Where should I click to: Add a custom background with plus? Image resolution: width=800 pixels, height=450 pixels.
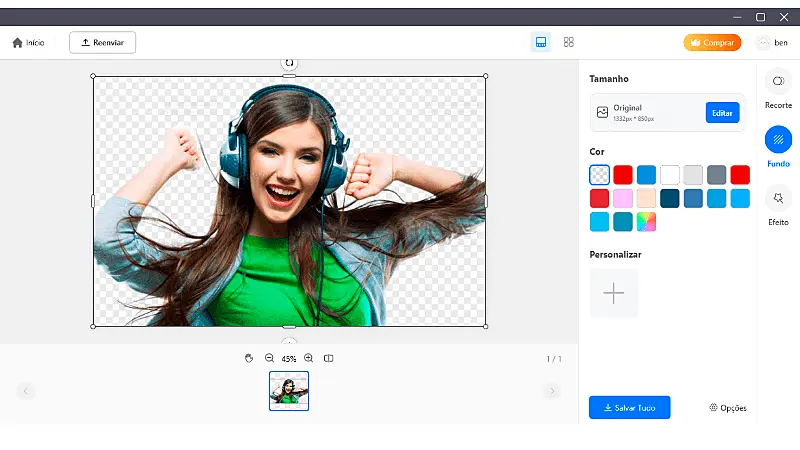[x=613, y=293]
